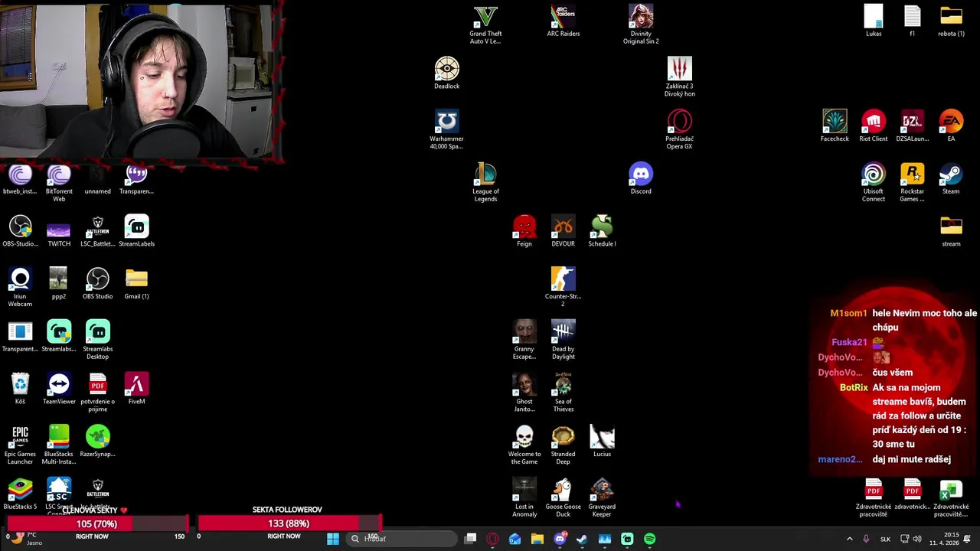The width and height of the screenshot is (980, 551).
Task: Click the BlueStacks Multi-Instance icon
Action: (59, 445)
